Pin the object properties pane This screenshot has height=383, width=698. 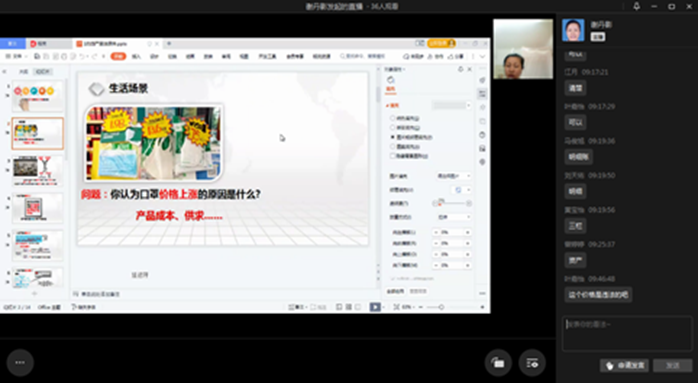460,69
